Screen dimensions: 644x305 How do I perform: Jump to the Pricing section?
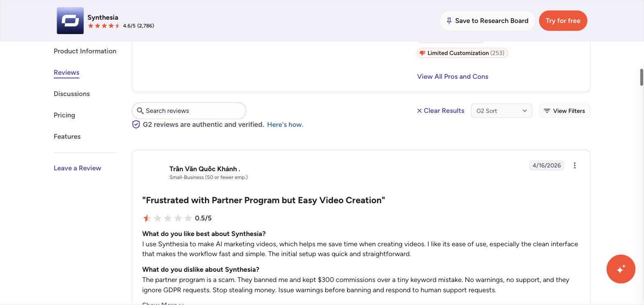point(64,115)
